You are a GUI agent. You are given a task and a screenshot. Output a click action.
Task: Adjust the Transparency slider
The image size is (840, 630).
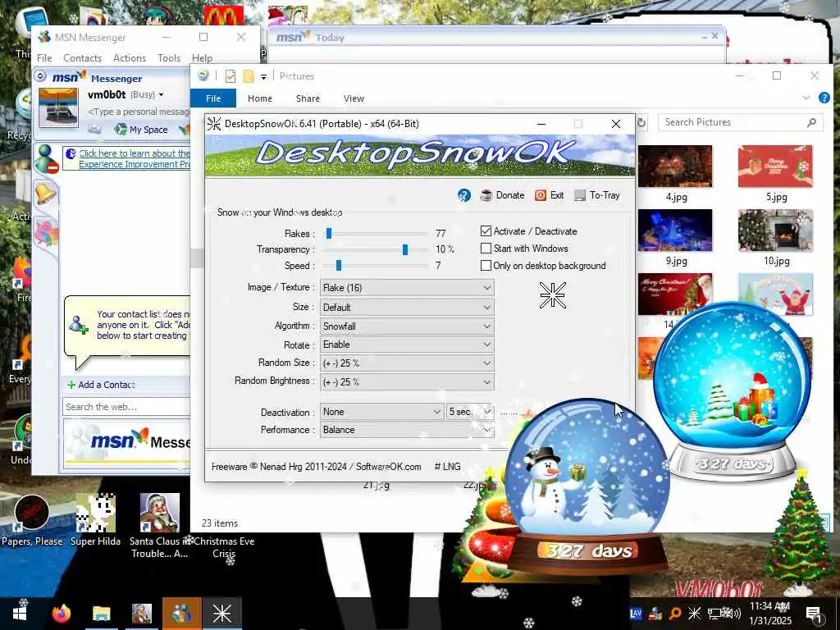405,249
